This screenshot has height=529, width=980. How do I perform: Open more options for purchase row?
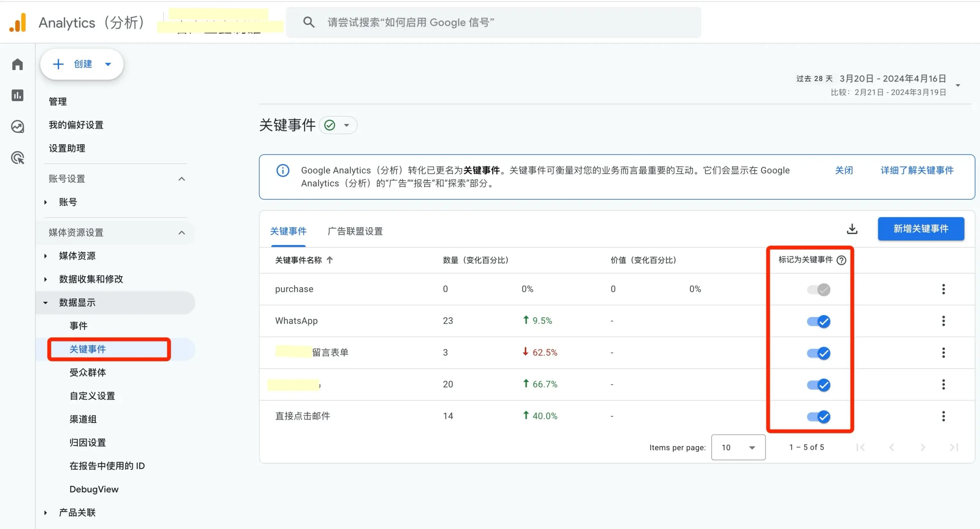pos(944,289)
